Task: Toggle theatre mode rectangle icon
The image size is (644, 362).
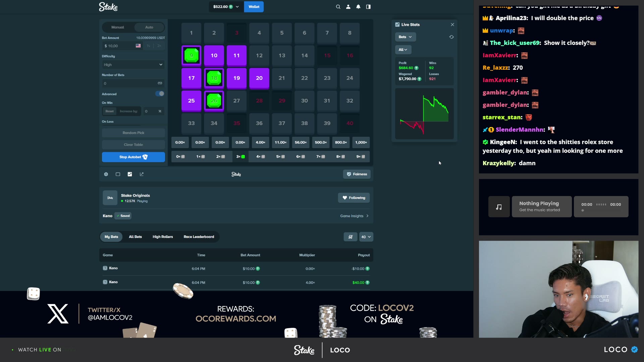Action: (x=118, y=174)
